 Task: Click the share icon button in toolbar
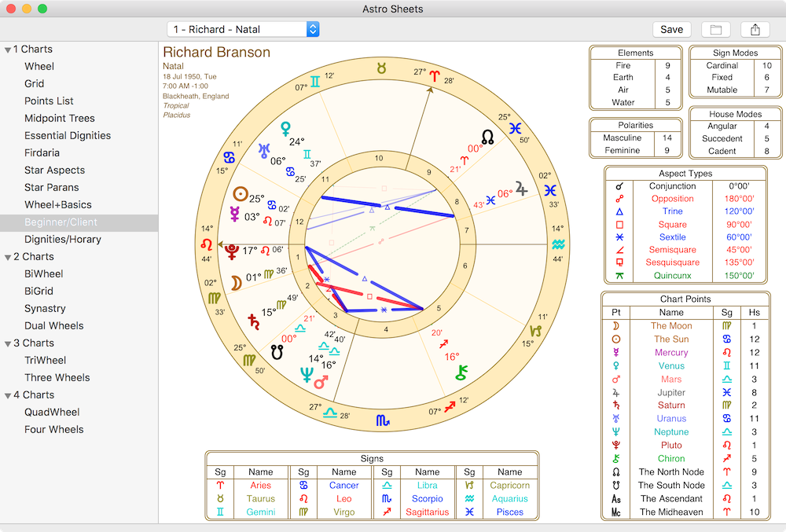coord(755,30)
